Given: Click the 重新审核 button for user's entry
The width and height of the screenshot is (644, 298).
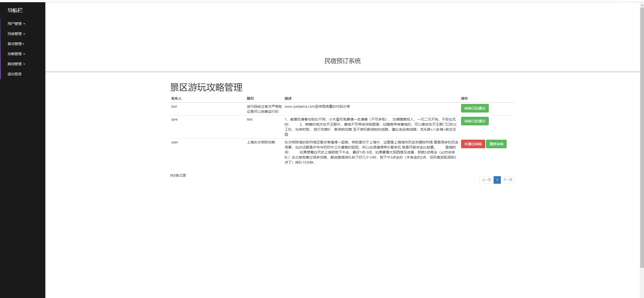Looking at the screenshot, I should [x=496, y=144].
